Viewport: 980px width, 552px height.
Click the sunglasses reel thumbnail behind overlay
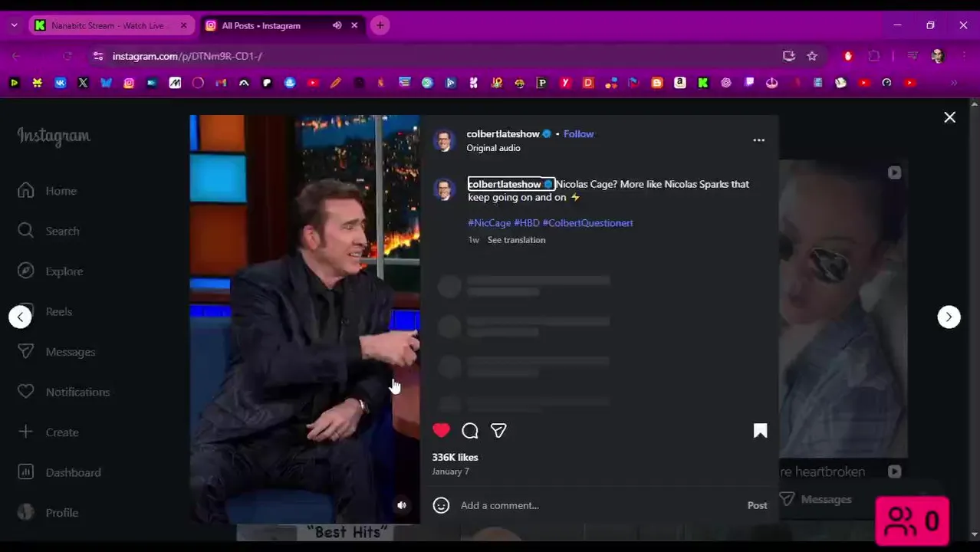click(844, 307)
